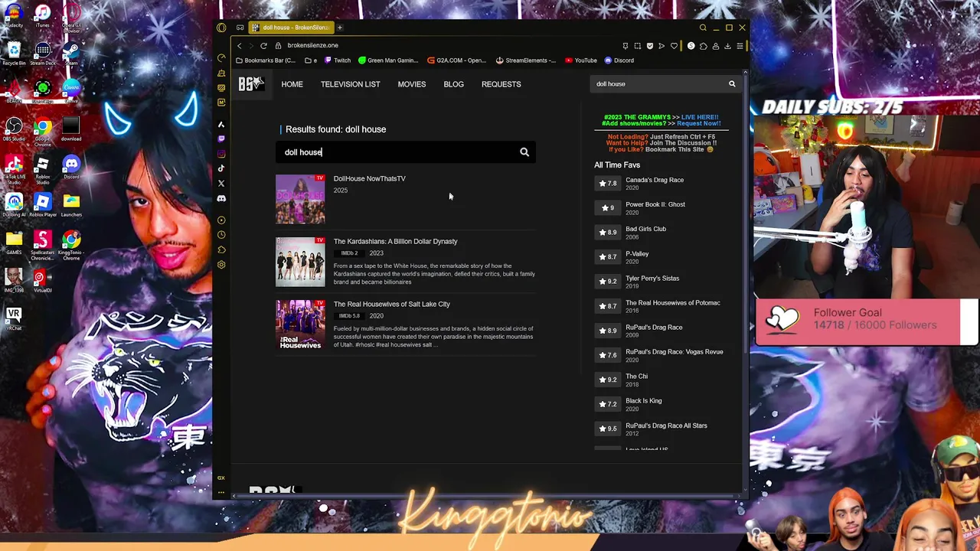Viewport: 980px width, 551px height.
Task: Take a snapshot with the toolbar icon
Action: point(637,46)
